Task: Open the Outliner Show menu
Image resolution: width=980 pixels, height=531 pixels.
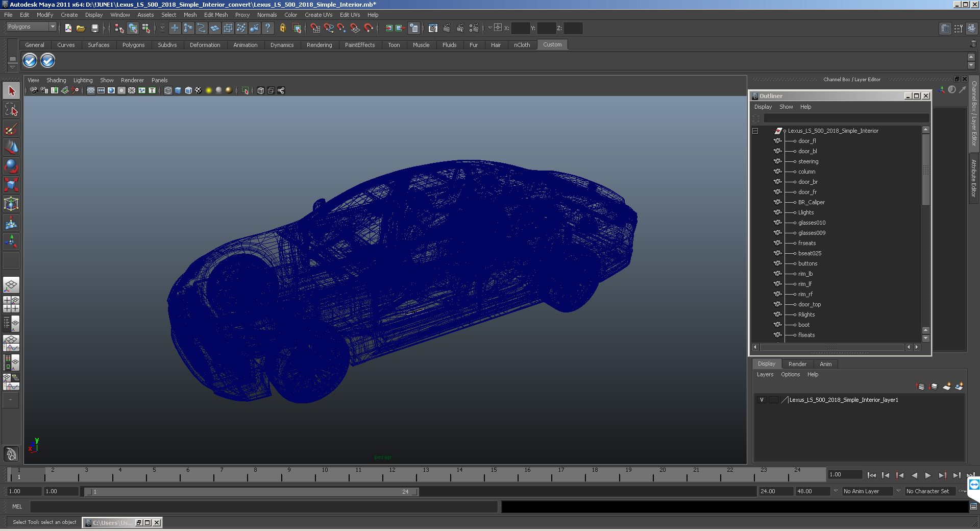Action: (x=786, y=107)
